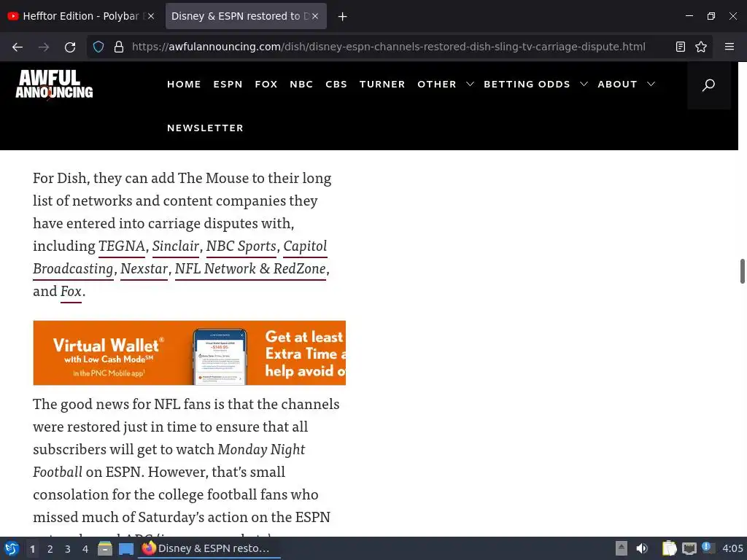The width and height of the screenshot is (747, 560).
Task: Switch to workspace 4
Action: point(85,549)
